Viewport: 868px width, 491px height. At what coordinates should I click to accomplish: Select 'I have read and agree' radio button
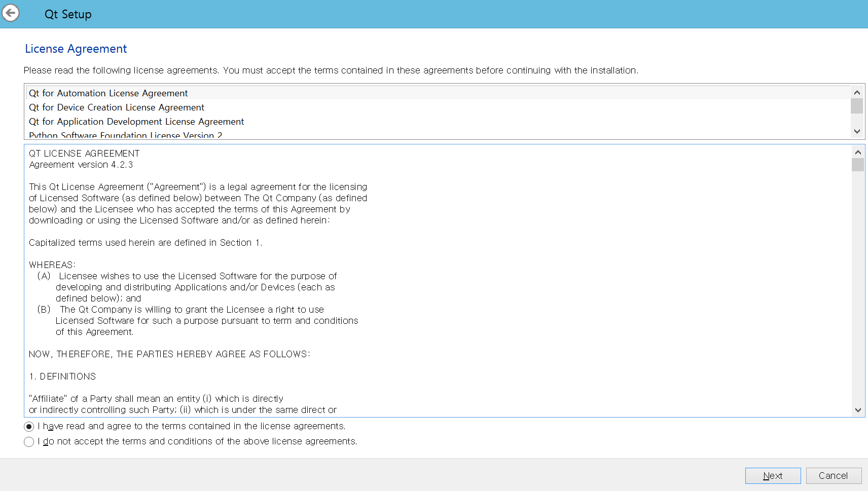(29, 427)
